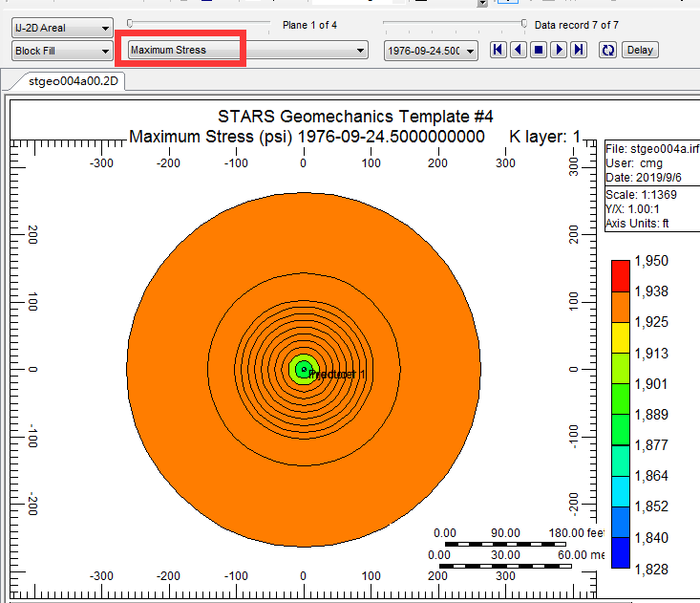The width and height of the screenshot is (700, 603).
Task: Click the Plane 1 of 4 slider handle
Action: coord(131,23)
